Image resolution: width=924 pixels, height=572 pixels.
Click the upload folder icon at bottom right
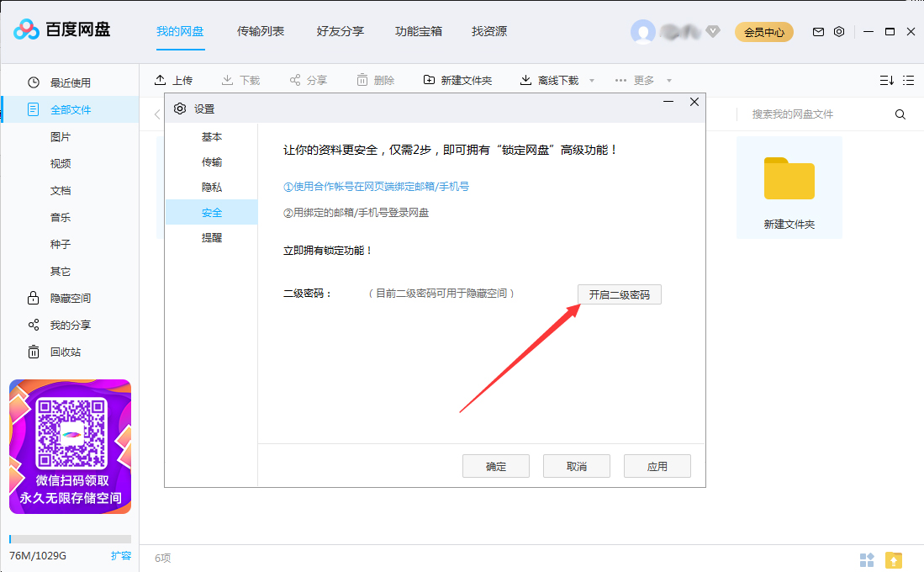(895, 558)
